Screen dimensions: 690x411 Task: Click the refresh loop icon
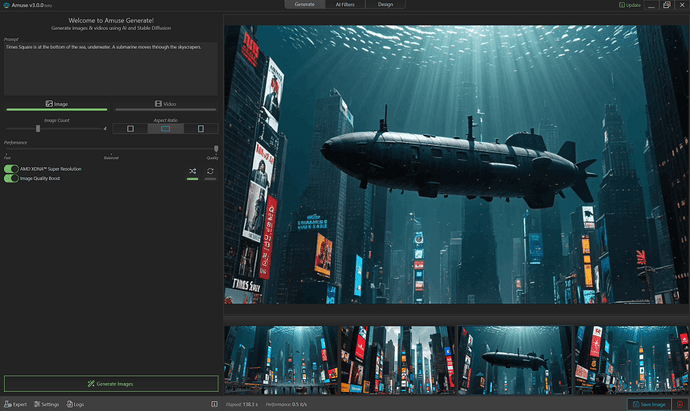click(210, 172)
